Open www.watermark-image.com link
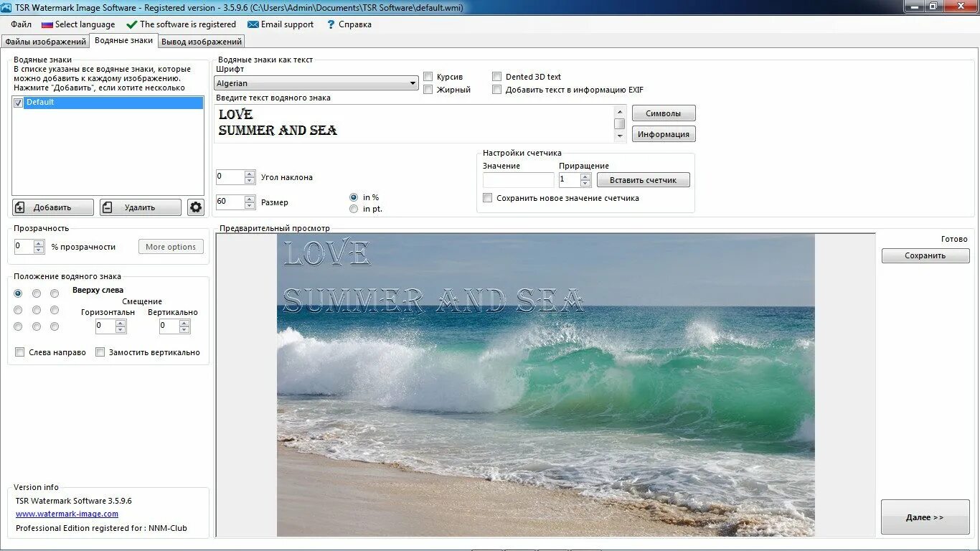Viewport: 980px width, 551px height. point(67,514)
